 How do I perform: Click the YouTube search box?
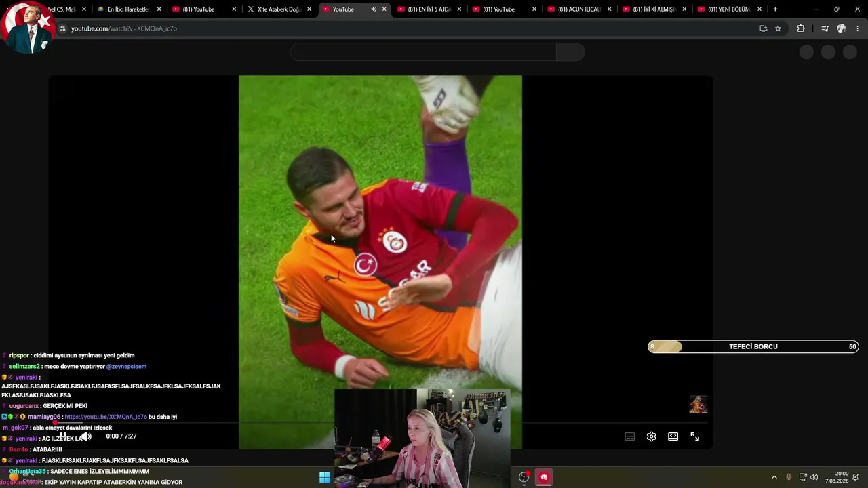coord(423,52)
